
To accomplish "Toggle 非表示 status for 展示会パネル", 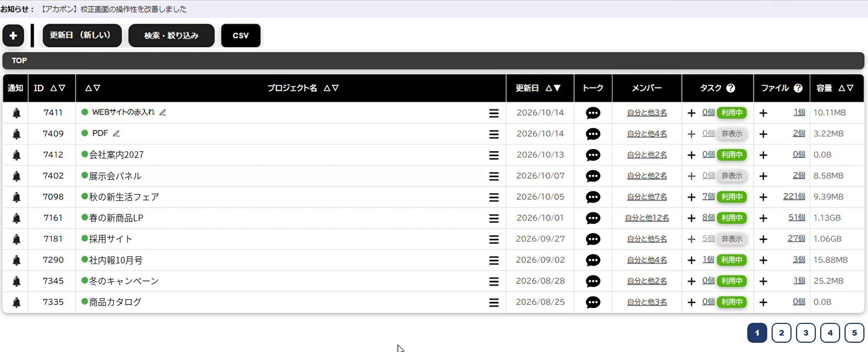I will point(732,176).
